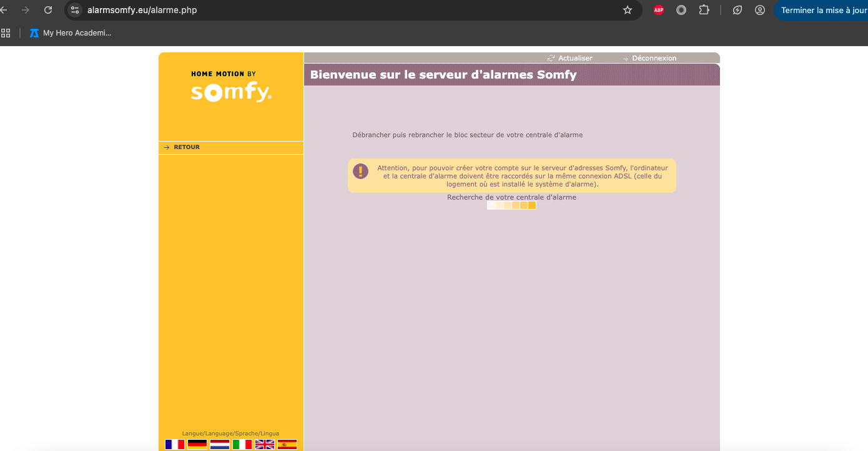
Task: Select the Spanish flag language
Action: point(287,444)
